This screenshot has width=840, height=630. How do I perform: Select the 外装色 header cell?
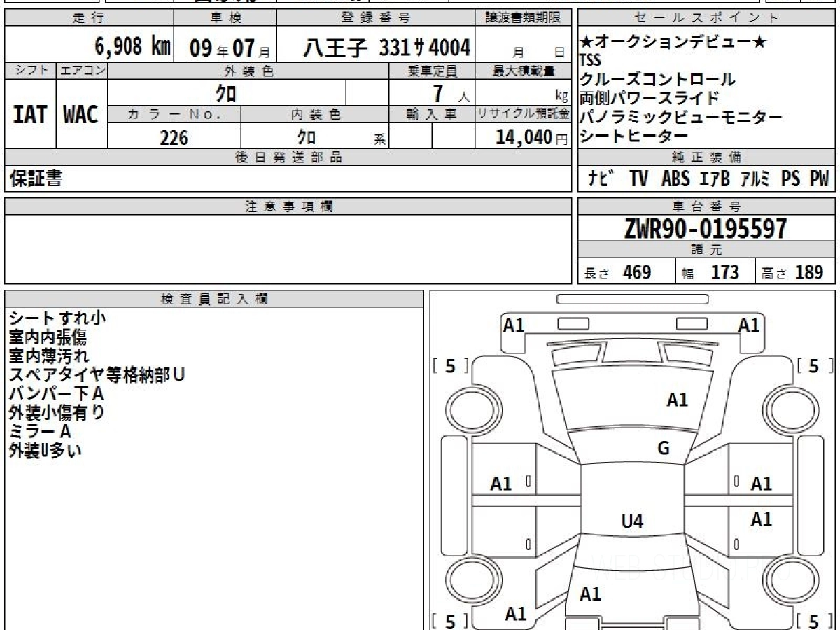pos(248,71)
